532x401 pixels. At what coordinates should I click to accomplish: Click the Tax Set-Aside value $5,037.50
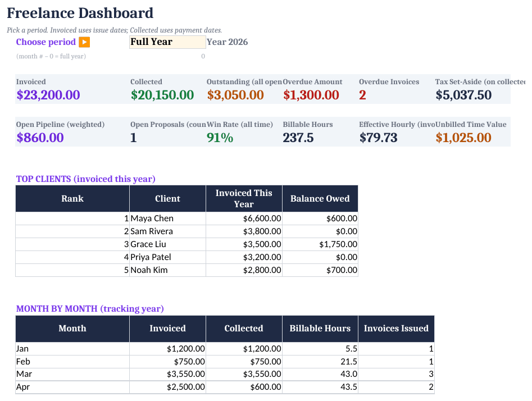(x=463, y=95)
